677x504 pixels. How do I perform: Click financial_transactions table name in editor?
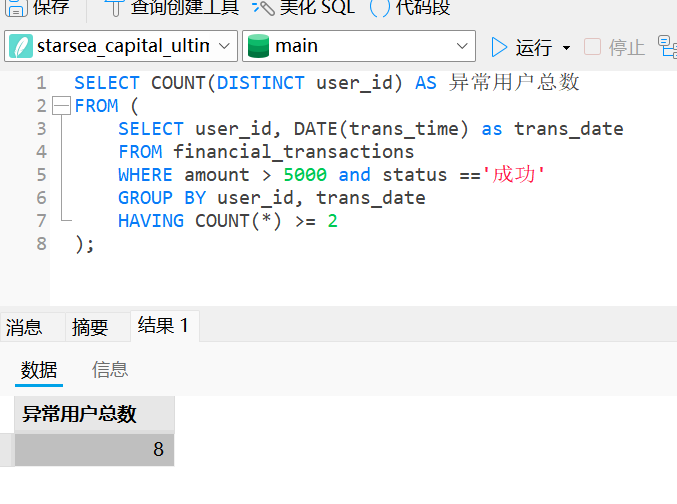tap(294, 152)
